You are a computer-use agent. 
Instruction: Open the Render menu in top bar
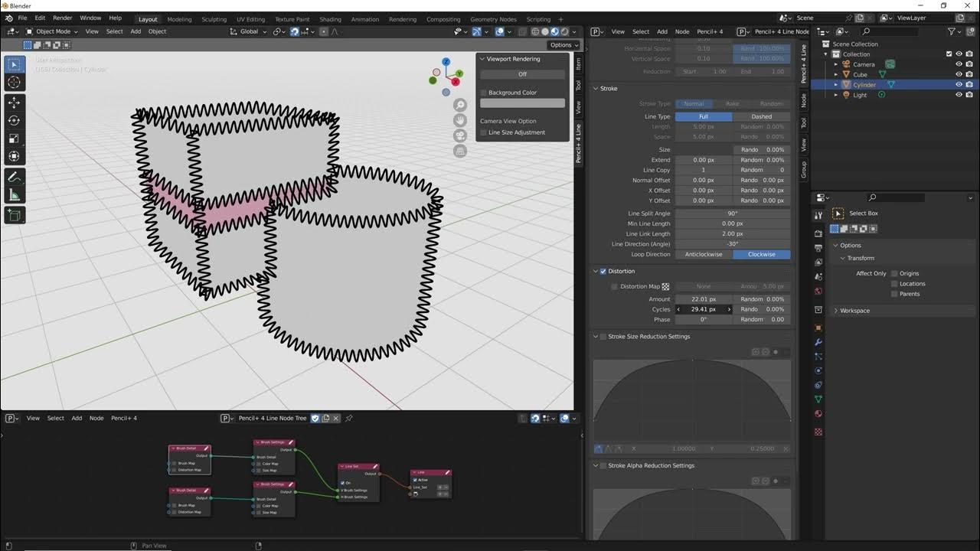click(62, 18)
